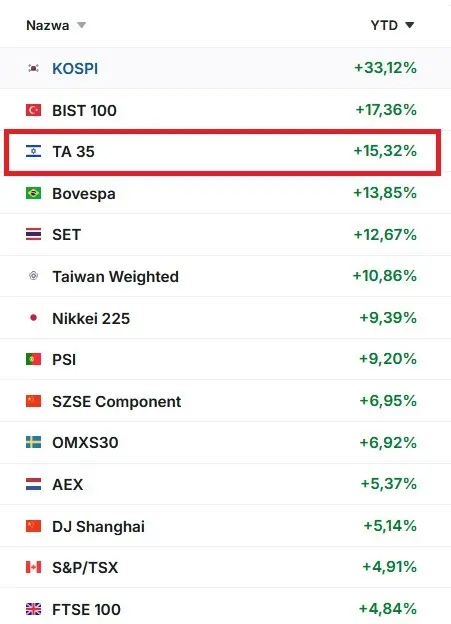
Task: Click the YTD column header label
Action: (x=384, y=25)
